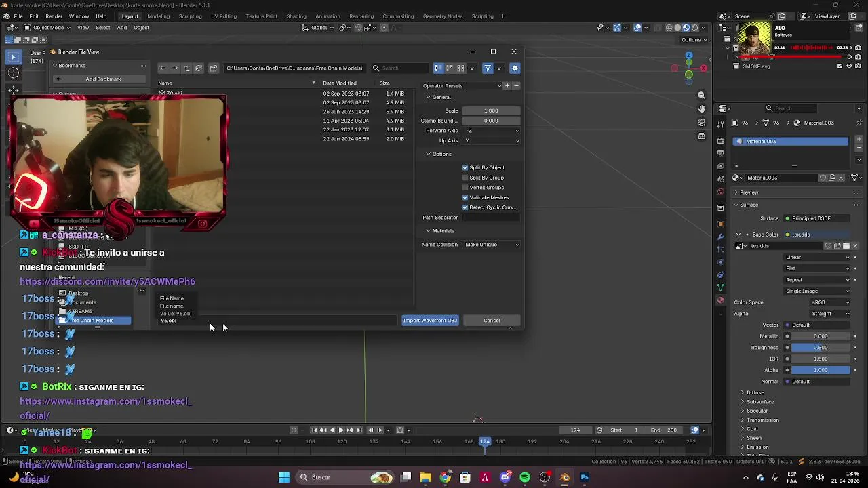Create a new folder in file browser
This screenshot has width=868, height=488.
point(214,68)
